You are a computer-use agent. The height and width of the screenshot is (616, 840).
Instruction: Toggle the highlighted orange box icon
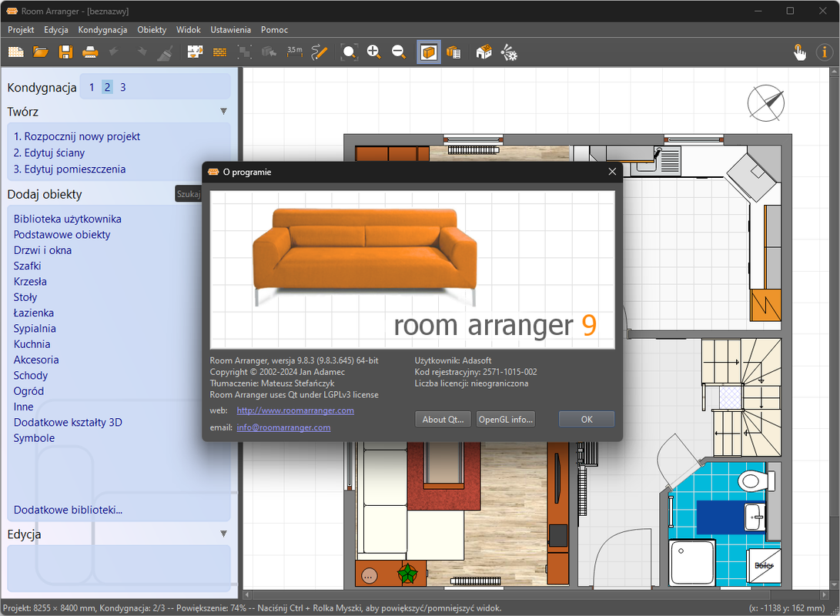point(429,52)
